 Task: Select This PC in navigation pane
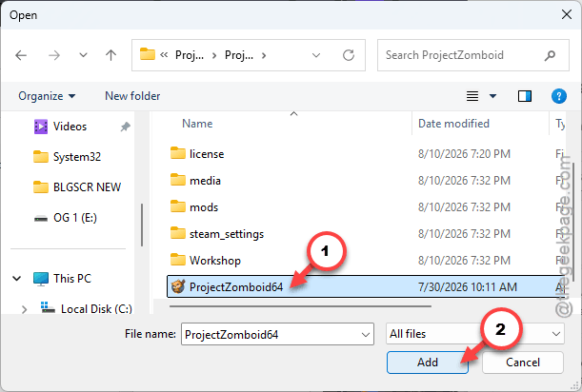pos(72,279)
